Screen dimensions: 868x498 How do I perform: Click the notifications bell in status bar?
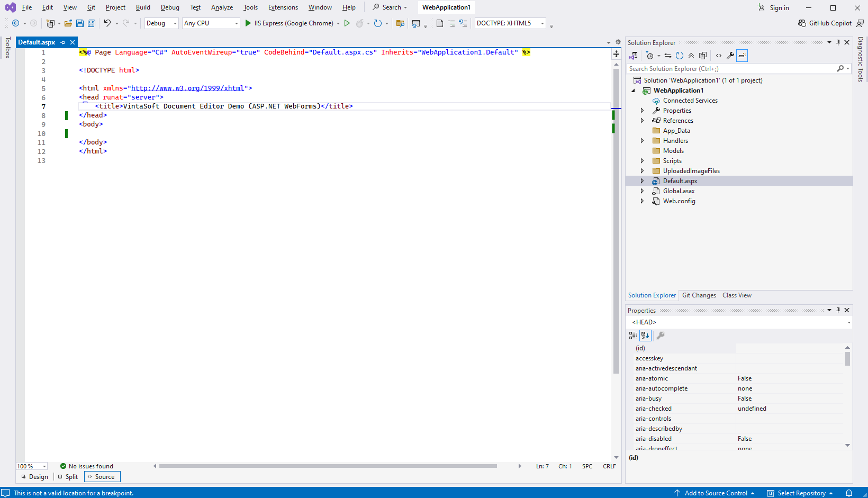tap(849, 493)
